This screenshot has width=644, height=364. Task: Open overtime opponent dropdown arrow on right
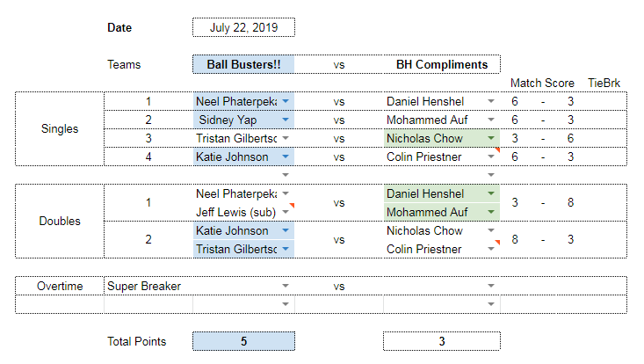pos(491,286)
